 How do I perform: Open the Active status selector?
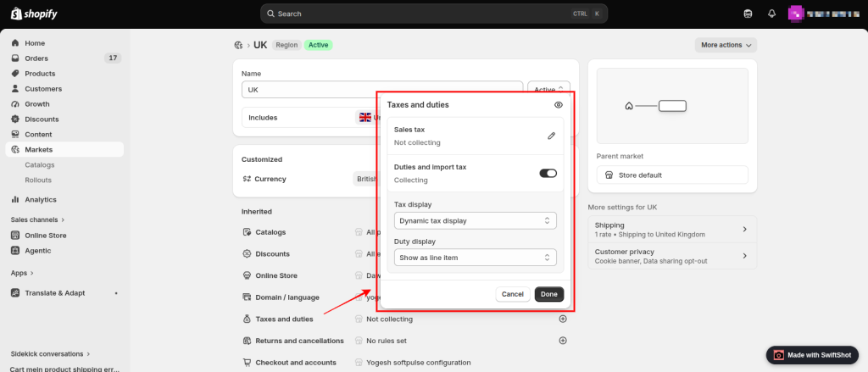[548, 90]
